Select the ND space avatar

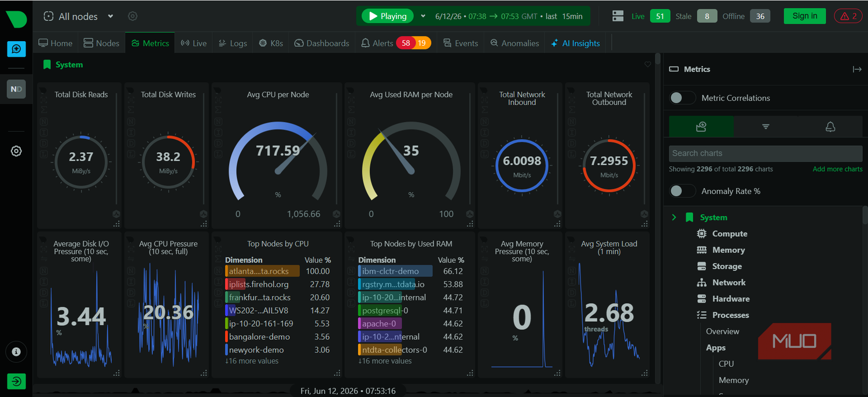click(x=16, y=89)
